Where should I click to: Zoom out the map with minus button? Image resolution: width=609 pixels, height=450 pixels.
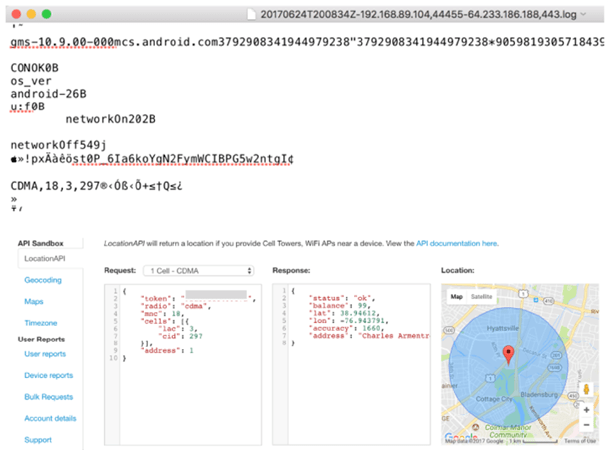tap(586, 425)
